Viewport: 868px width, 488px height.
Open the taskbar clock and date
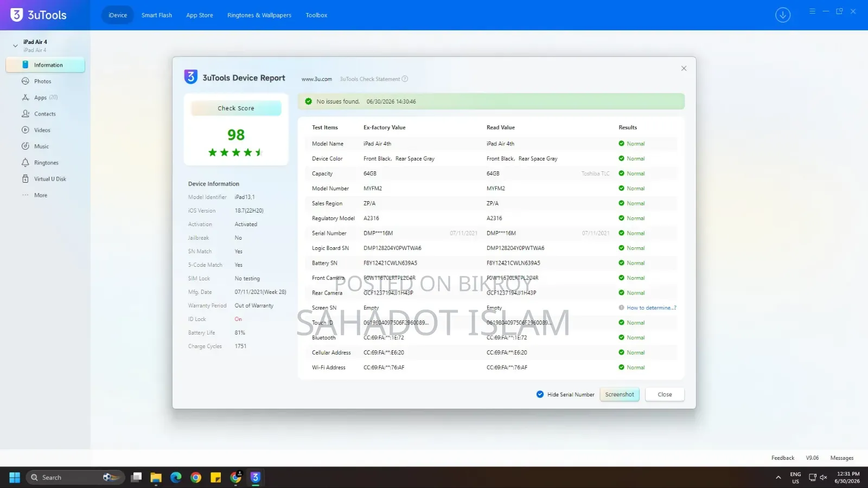click(x=848, y=477)
